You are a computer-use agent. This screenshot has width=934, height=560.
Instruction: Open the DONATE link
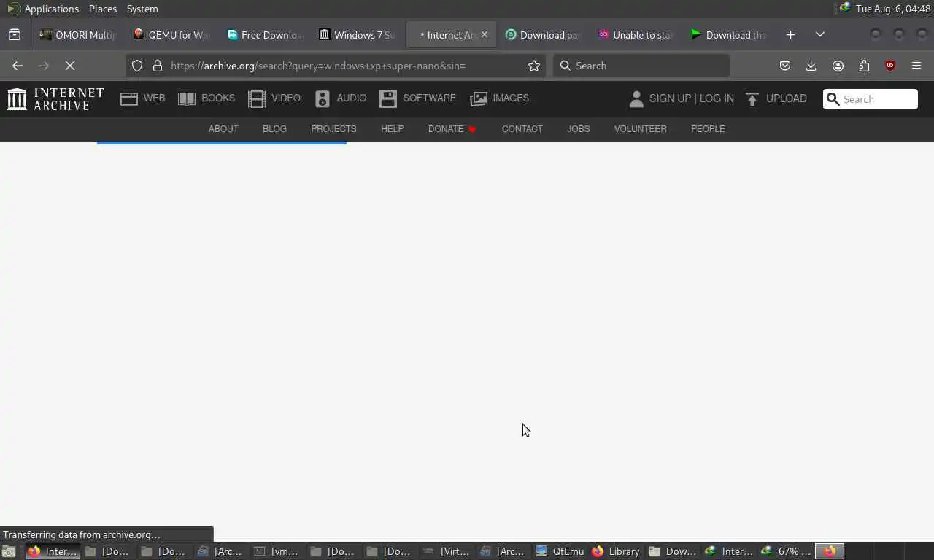[x=452, y=129]
